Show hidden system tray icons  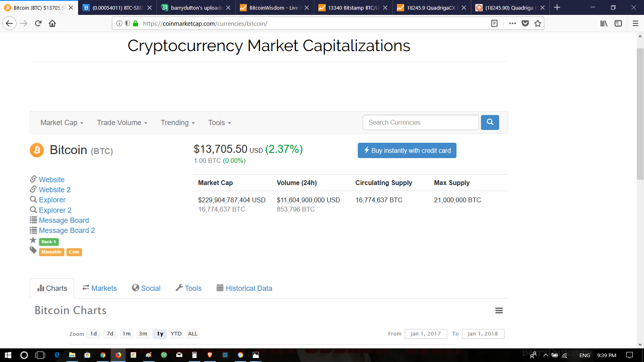click(x=546, y=355)
